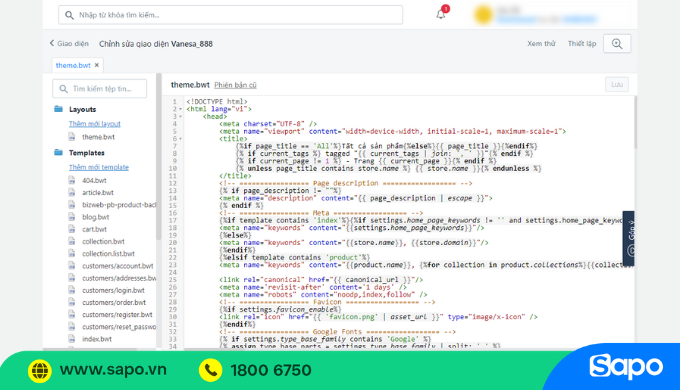Viewport: 680px width, 390px height.
Task: Open 'Phiên bản cũ' old versions link
Action: [x=235, y=85]
